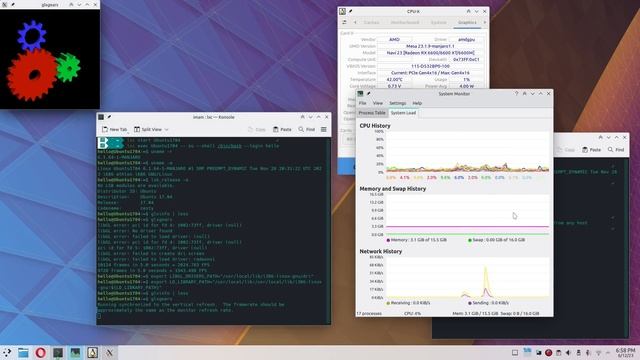Open View menu in System Monitor
640x360 pixels.
[378, 103]
